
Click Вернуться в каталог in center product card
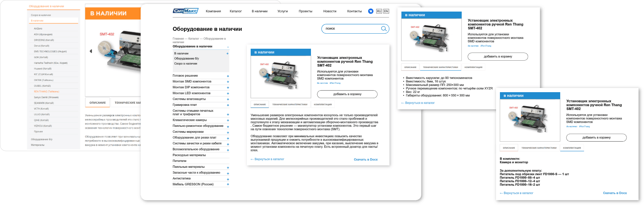[x=267, y=159]
